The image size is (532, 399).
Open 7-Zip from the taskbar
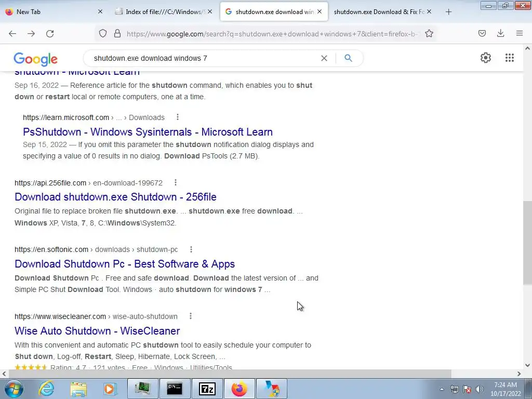point(207,389)
